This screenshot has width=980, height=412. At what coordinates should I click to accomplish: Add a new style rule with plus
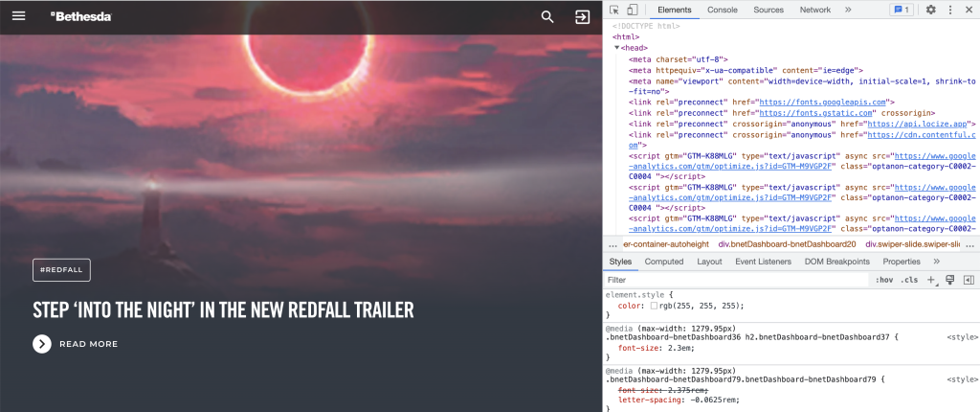pos(931,280)
